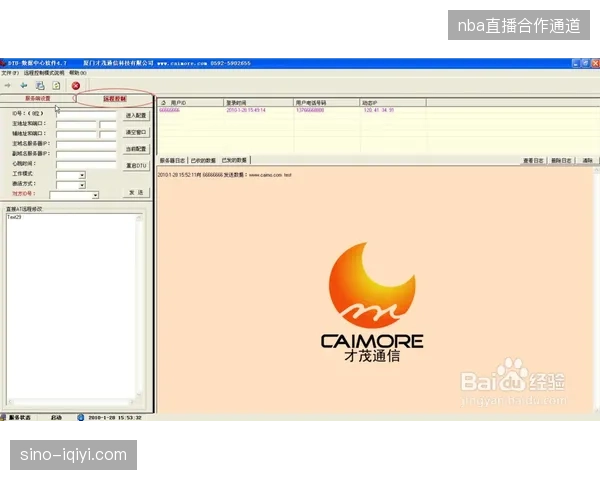Focus the 副域名服务器IP input field
600x480 pixels.
click(x=86, y=155)
